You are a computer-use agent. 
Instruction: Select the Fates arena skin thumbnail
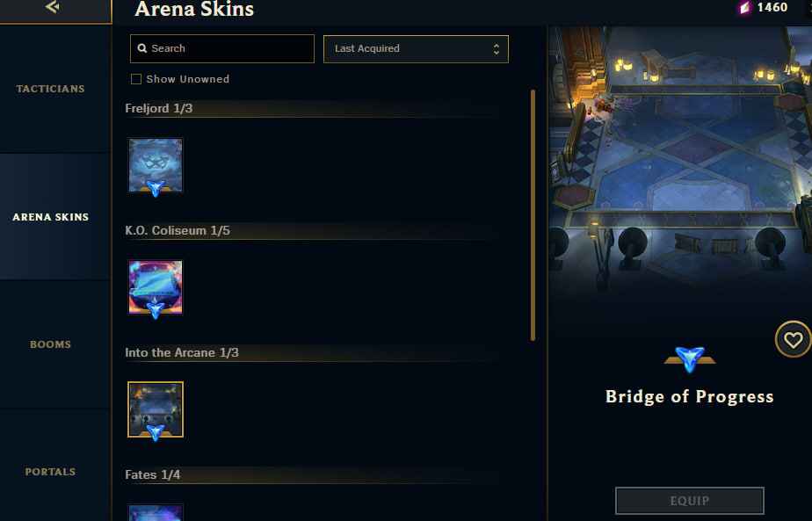(x=156, y=513)
